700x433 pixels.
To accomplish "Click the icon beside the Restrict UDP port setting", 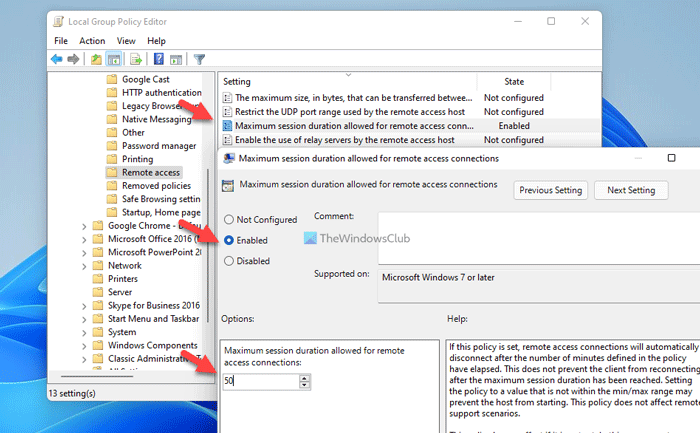I will pyautogui.click(x=228, y=112).
